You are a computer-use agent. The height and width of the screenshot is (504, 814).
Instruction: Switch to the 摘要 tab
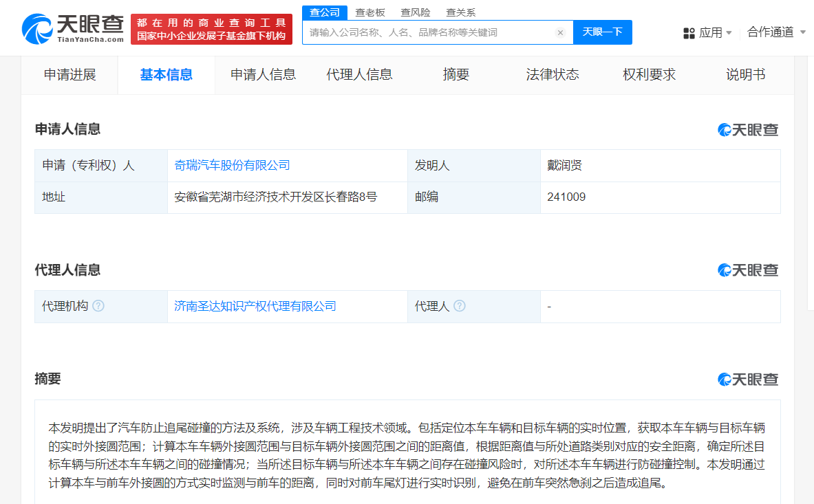pos(456,75)
